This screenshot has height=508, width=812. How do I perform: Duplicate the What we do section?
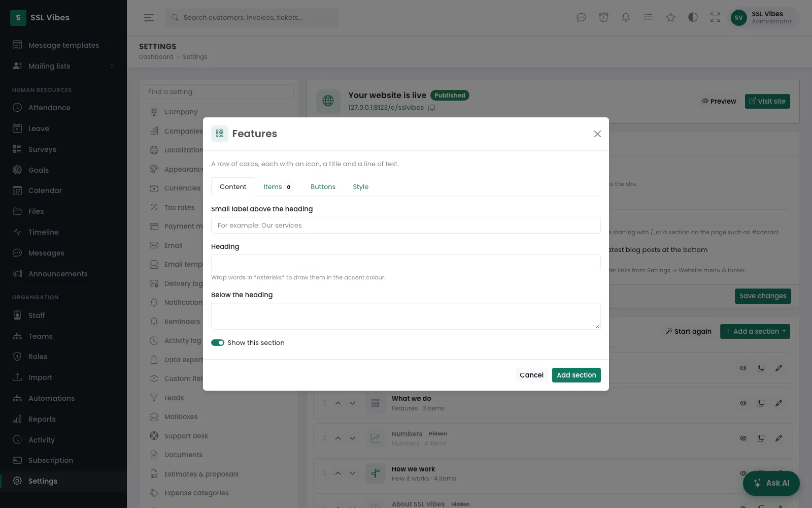pyautogui.click(x=761, y=403)
